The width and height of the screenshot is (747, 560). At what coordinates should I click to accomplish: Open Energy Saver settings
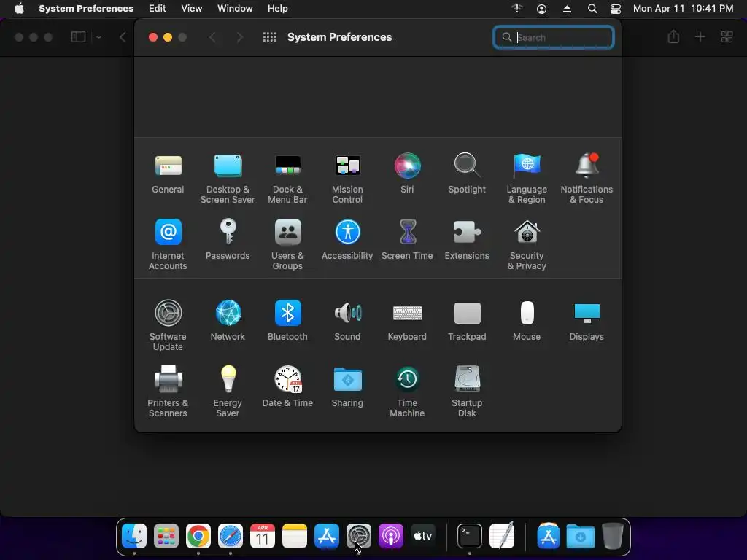228,392
